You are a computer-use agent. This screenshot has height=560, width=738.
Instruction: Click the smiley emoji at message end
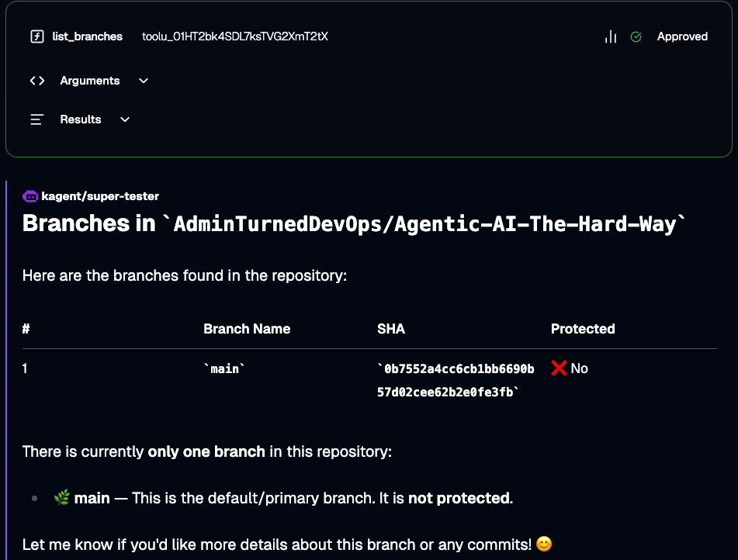(544, 544)
